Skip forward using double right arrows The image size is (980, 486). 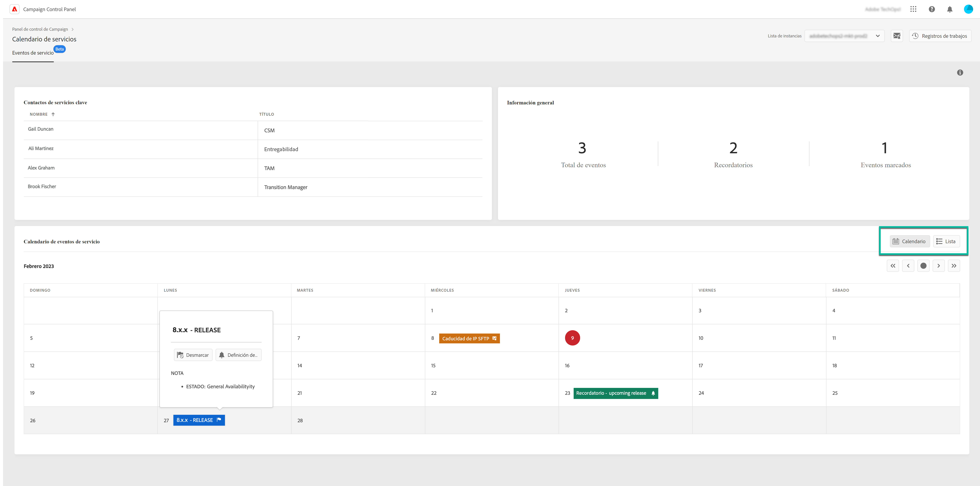point(954,266)
